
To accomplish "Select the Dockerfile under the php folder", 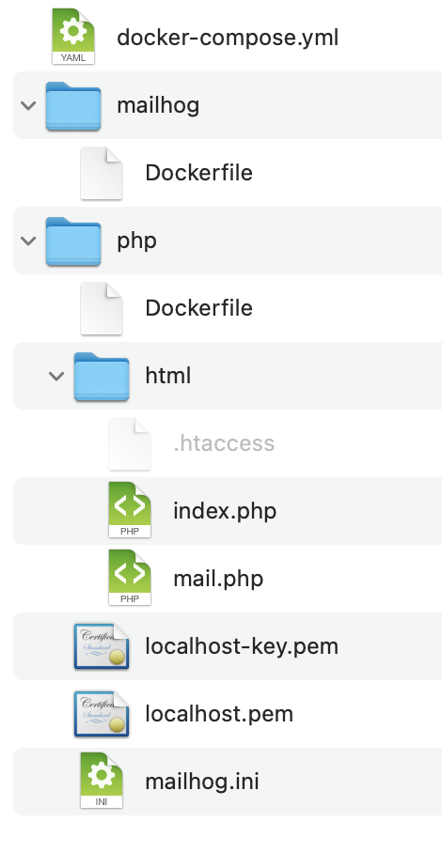I will click(198, 308).
